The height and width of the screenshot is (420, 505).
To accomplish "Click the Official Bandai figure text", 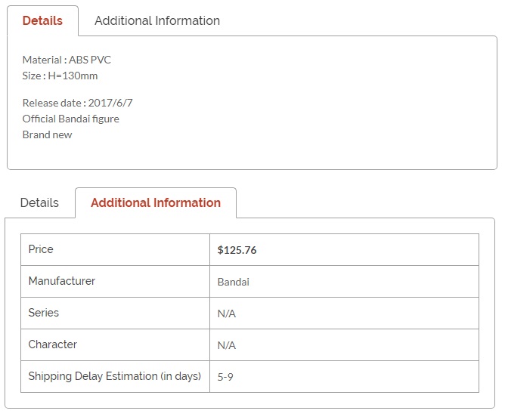I will pos(71,119).
